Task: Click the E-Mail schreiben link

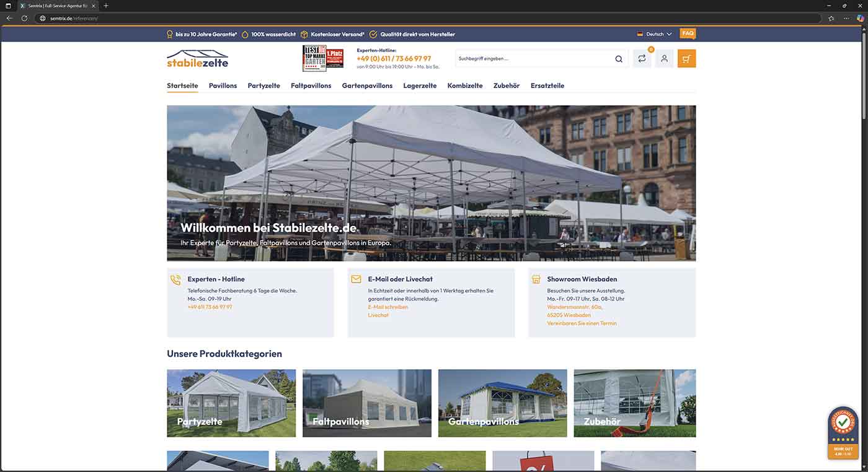Action: 387,307
